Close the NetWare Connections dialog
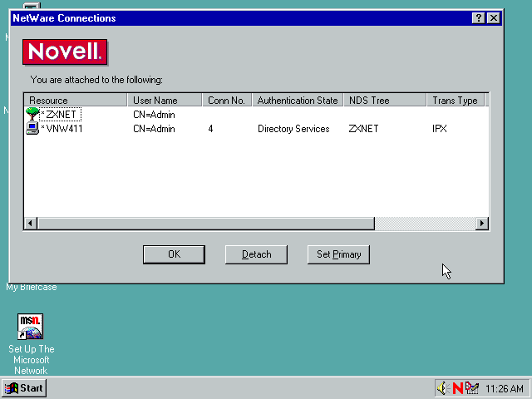Viewport: 532px width, 399px height. click(493, 18)
